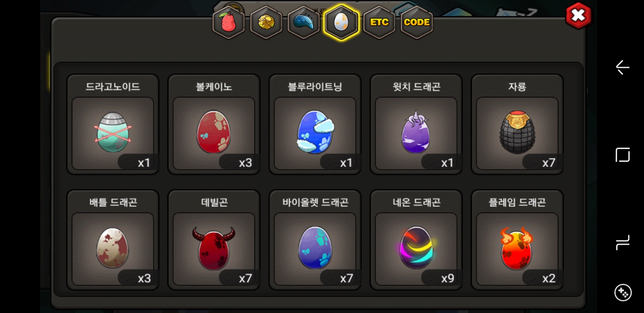Image resolution: width=644 pixels, height=313 pixels.
Task: Choose the fiery 플레임 드래곤 egg
Action: (517, 240)
